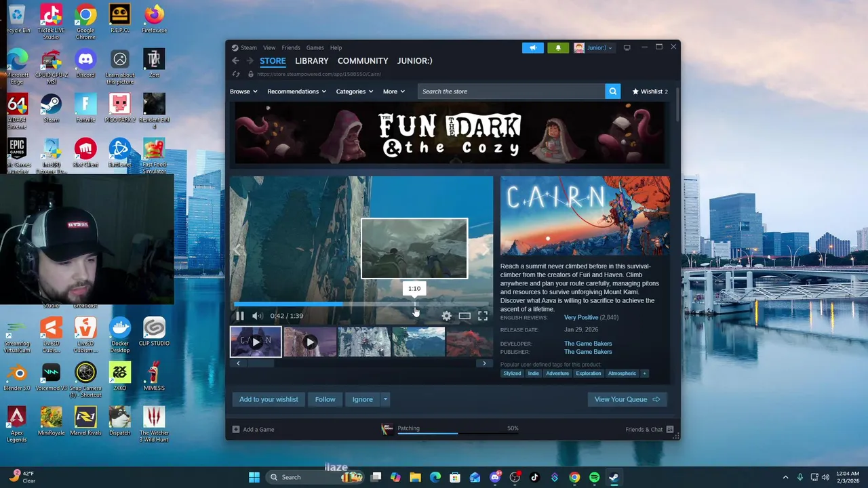Select the second video thumbnail
The height and width of the screenshot is (488, 868).
point(310,342)
